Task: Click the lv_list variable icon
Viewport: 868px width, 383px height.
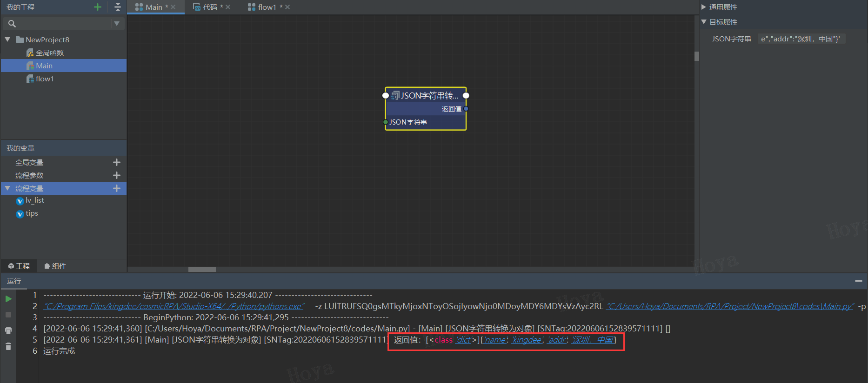Action: [x=20, y=201]
